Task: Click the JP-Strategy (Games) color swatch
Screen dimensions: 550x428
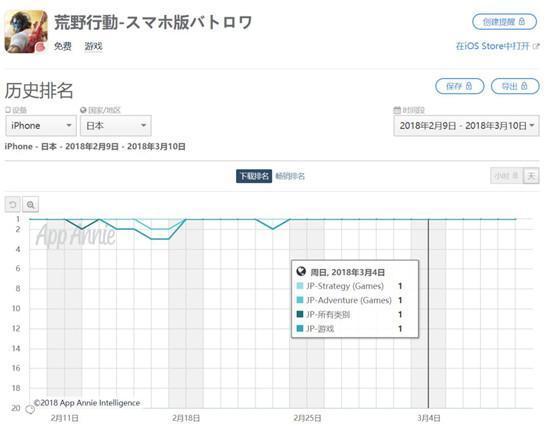Action: (x=300, y=286)
